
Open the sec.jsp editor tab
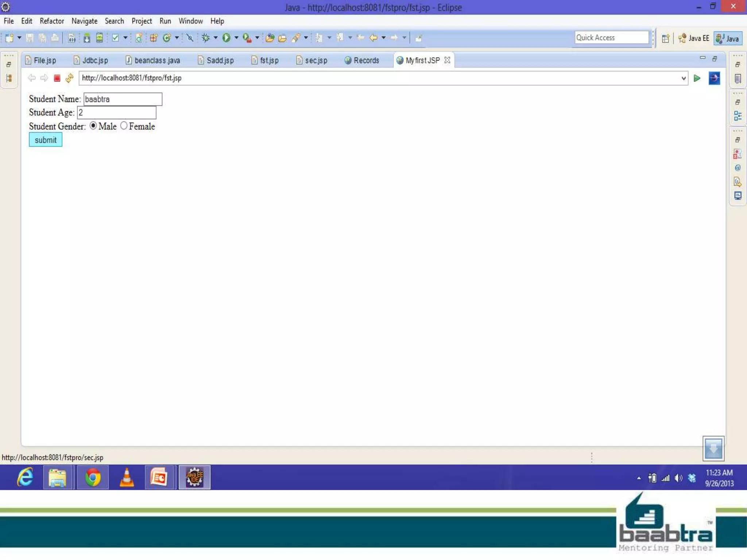(x=316, y=61)
